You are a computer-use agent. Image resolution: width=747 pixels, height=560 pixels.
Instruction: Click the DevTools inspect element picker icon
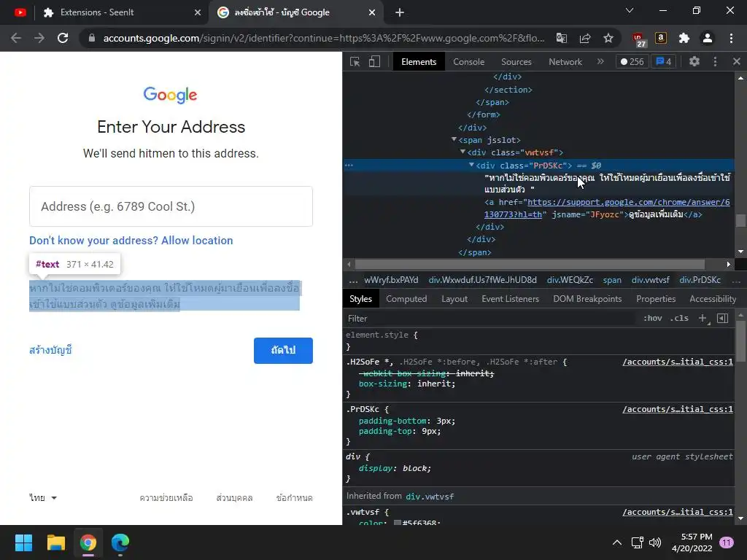(355, 61)
